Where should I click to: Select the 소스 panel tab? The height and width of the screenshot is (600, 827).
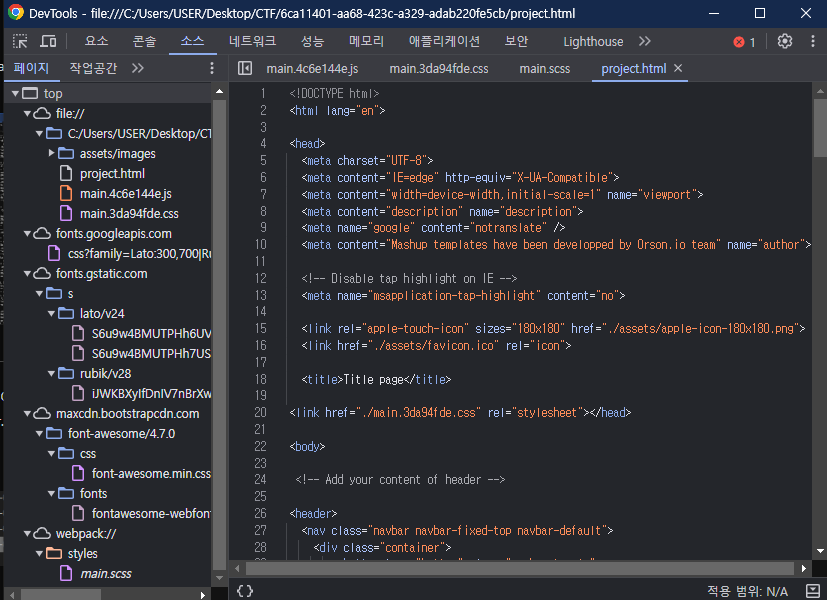click(x=192, y=41)
